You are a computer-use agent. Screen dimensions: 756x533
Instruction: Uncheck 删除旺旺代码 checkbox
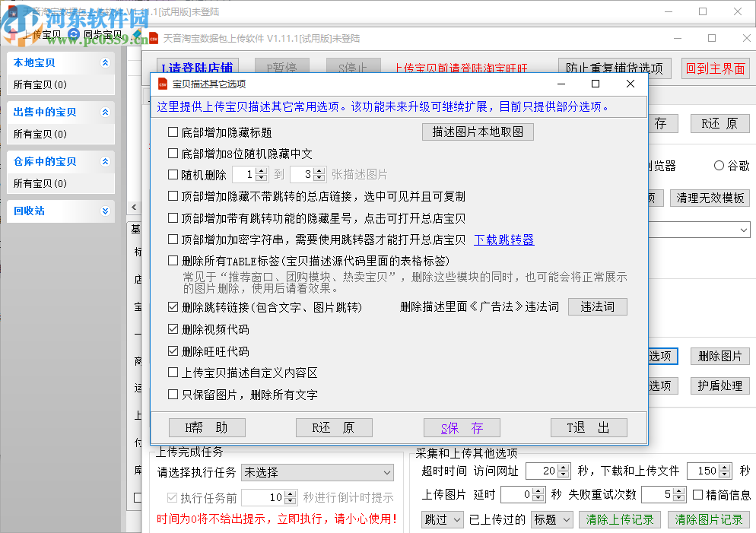pyautogui.click(x=173, y=351)
